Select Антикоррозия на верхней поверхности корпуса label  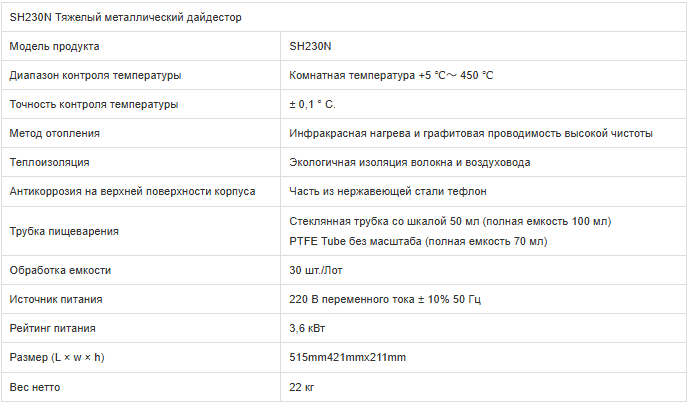pos(132,191)
